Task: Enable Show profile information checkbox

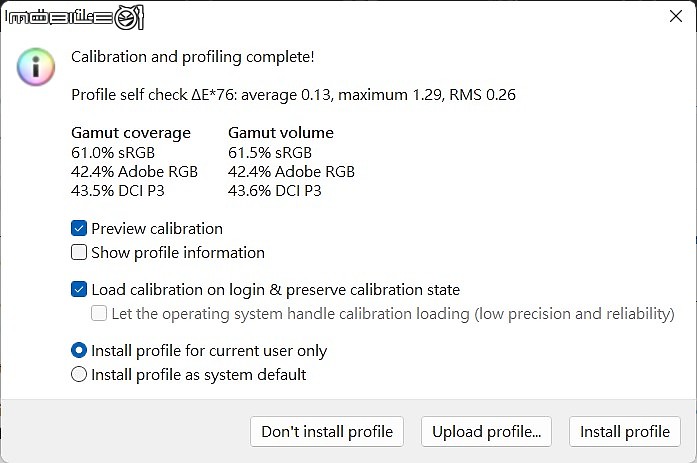Action: click(x=79, y=252)
